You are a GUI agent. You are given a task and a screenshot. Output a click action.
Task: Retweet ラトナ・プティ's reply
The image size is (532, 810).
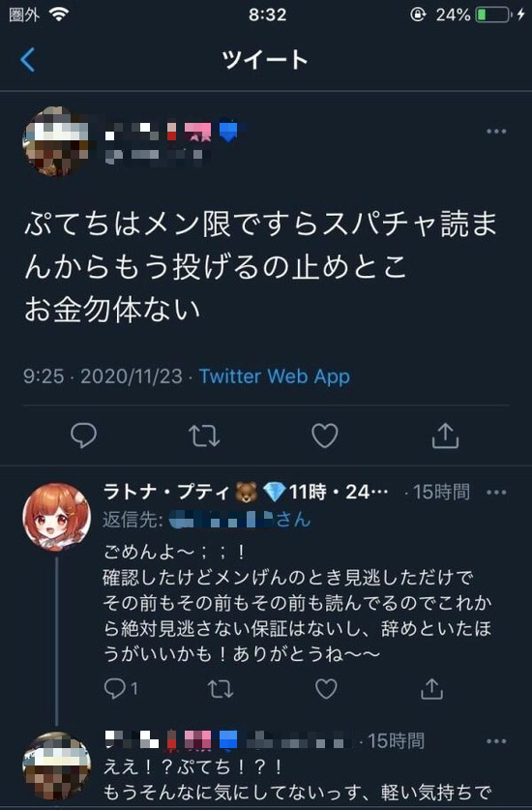221,689
